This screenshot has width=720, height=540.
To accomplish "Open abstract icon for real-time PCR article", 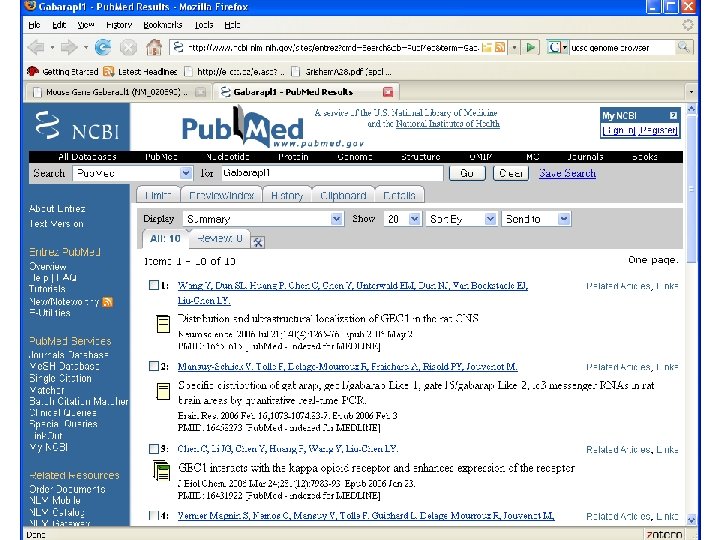I will [163, 391].
